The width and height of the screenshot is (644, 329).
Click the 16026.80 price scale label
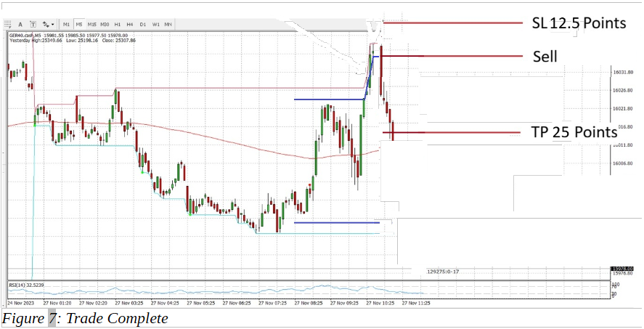pyautogui.click(x=622, y=90)
